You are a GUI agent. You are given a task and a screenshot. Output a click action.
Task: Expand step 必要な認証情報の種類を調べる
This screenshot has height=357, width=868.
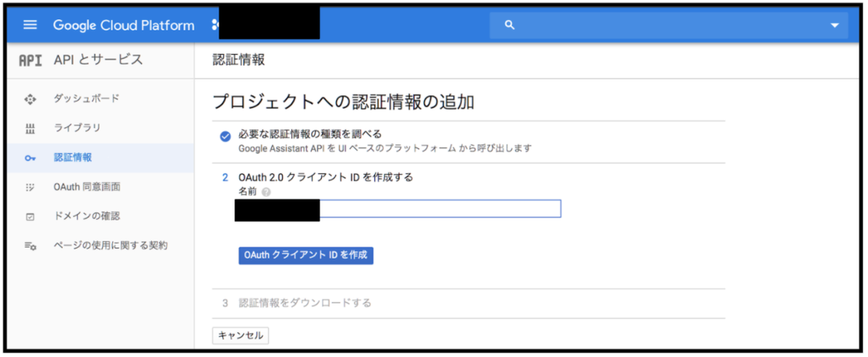pyautogui.click(x=310, y=134)
